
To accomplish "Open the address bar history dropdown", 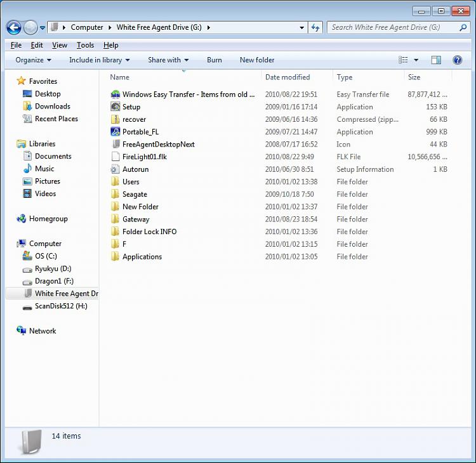I will (301, 28).
